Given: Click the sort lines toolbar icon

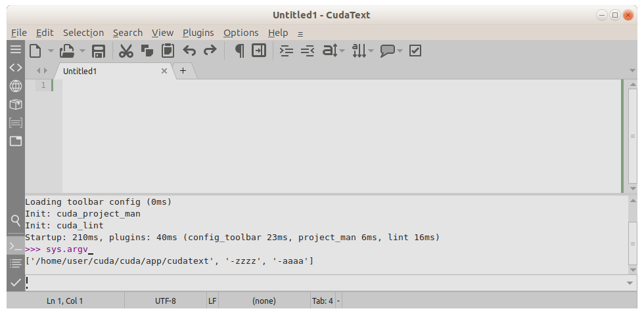Looking at the screenshot, I should tap(359, 51).
